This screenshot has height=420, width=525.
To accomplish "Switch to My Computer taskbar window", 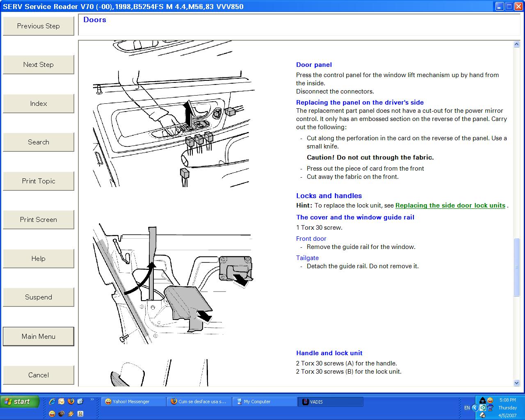I will [265, 402].
